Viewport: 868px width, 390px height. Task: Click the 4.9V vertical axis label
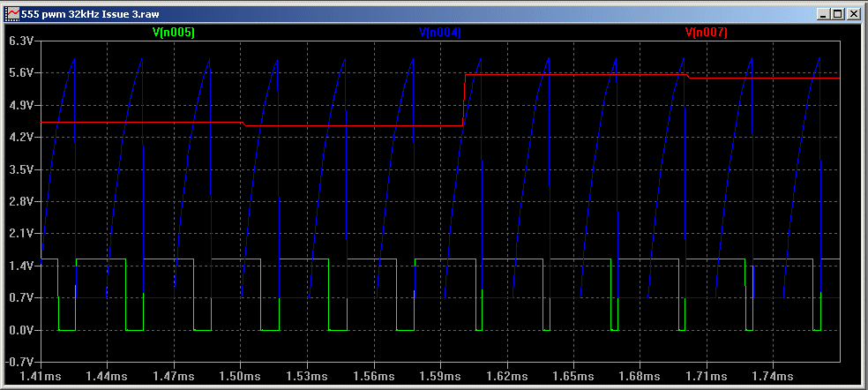click(22, 105)
